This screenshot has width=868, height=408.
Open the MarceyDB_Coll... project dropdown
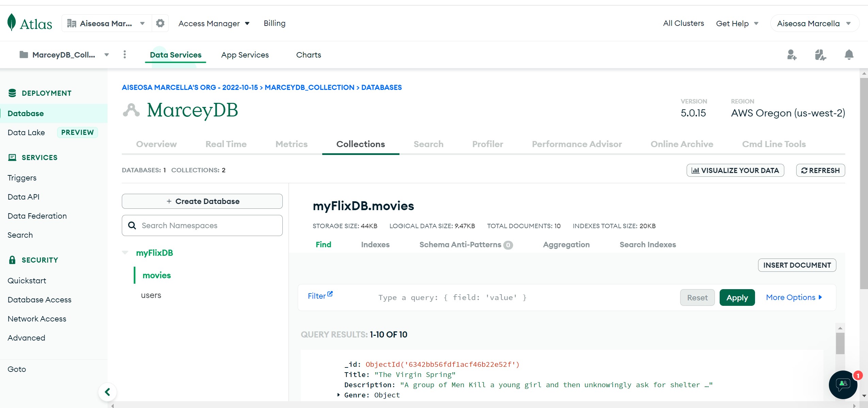pos(65,54)
